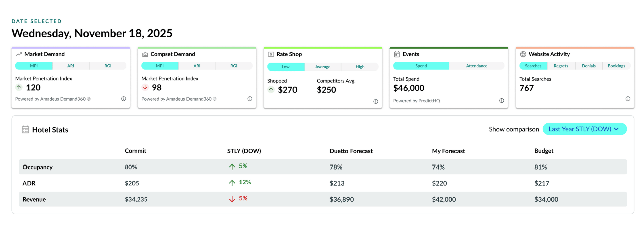
Task: Choose Average in Rate Shop card
Action: [323, 67]
